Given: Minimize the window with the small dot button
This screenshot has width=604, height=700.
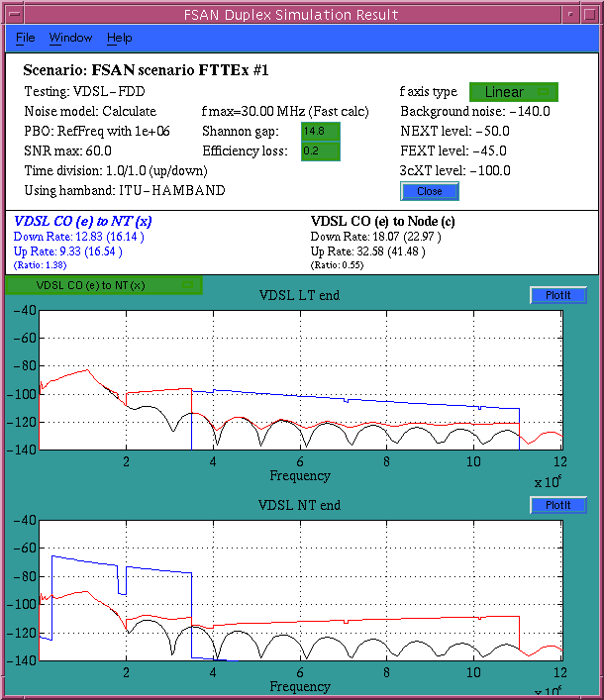Looking at the screenshot, I should pyautogui.click(x=570, y=14).
